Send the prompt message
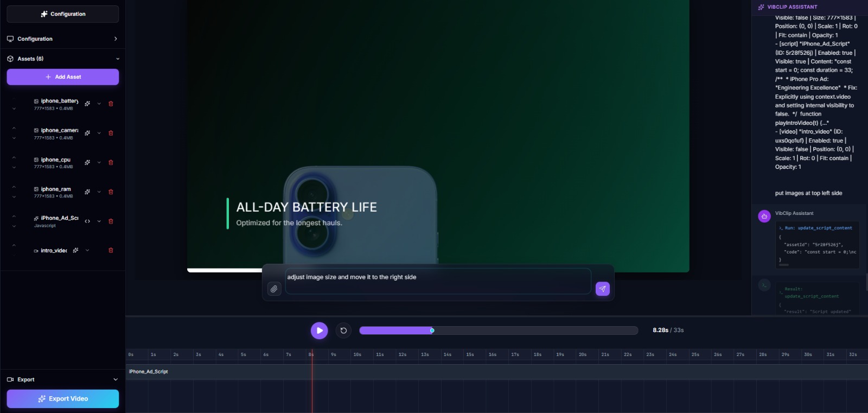868x413 pixels. 603,289
